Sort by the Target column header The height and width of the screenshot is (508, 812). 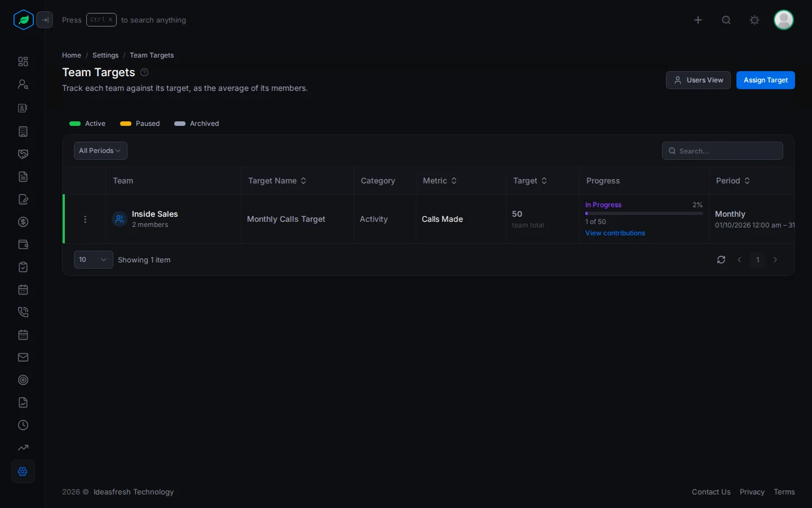pyautogui.click(x=530, y=181)
